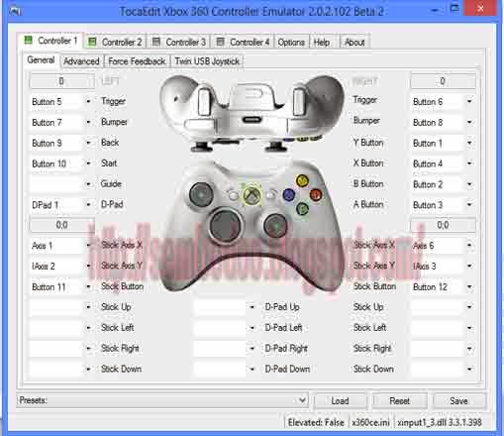The width and height of the screenshot is (504, 436).
Task: Click the left thumbstick on controller image
Action: (x=201, y=194)
